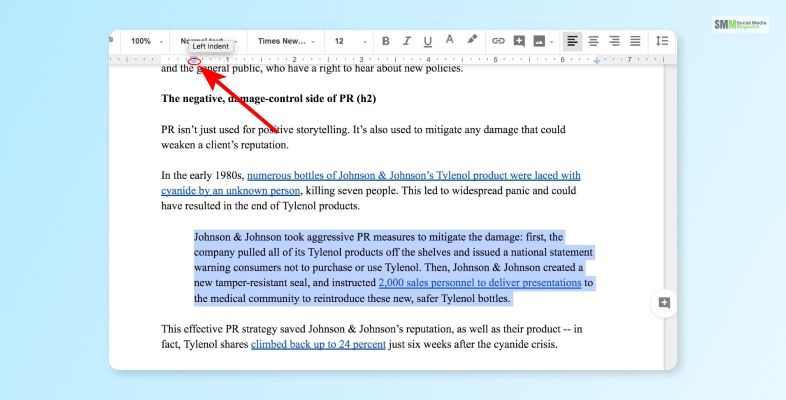Open the text color picker
This screenshot has width=786, height=400.
click(x=450, y=40)
